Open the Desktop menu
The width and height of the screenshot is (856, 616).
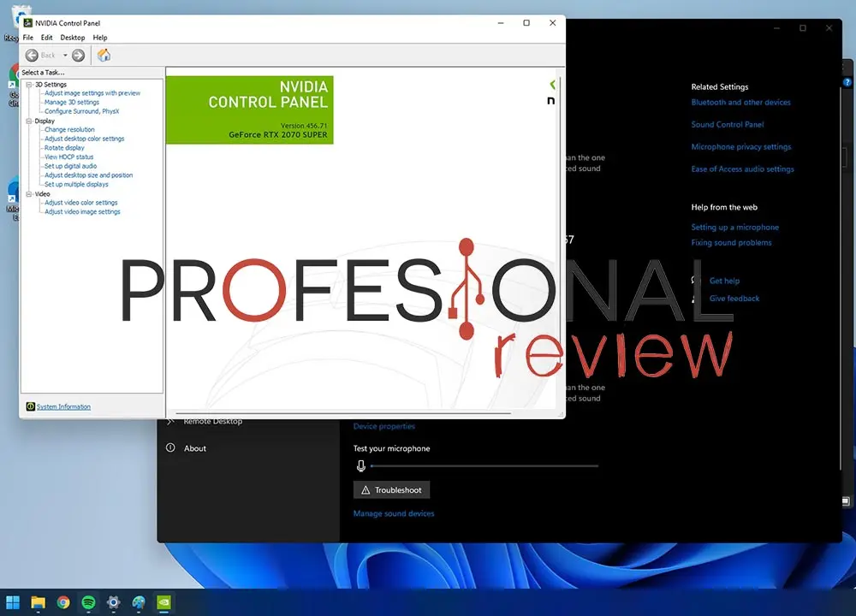click(73, 38)
